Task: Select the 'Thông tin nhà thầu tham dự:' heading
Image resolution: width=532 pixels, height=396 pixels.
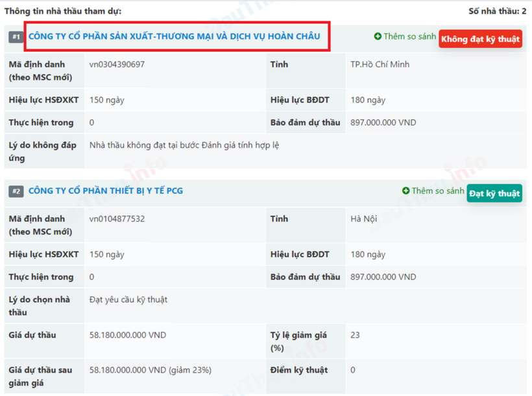Action: point(63,11)
